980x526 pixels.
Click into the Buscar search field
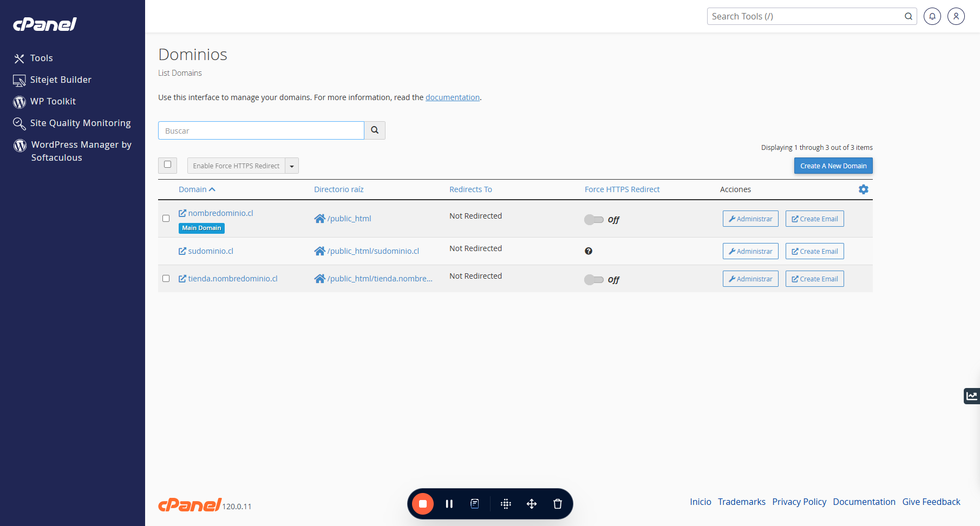pyautogui.click(x=261, y=130)
